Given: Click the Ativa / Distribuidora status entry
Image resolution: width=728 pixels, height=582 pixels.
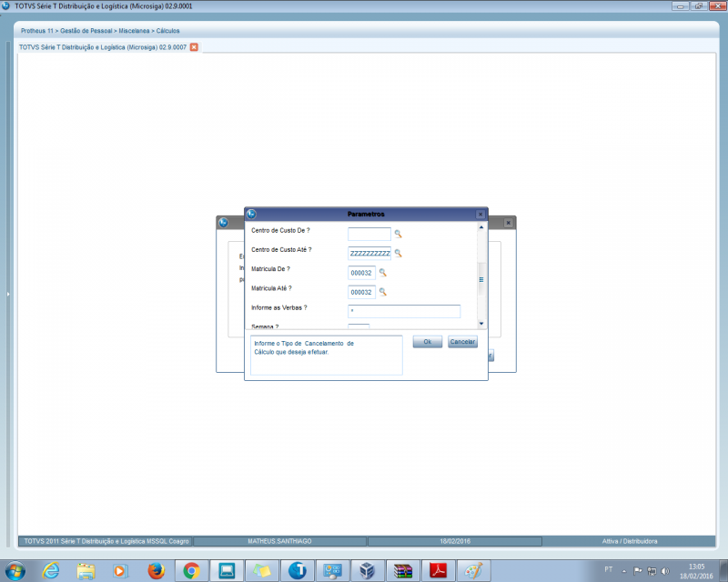Looking at the screenshot, I should click(x=630, y=541).
